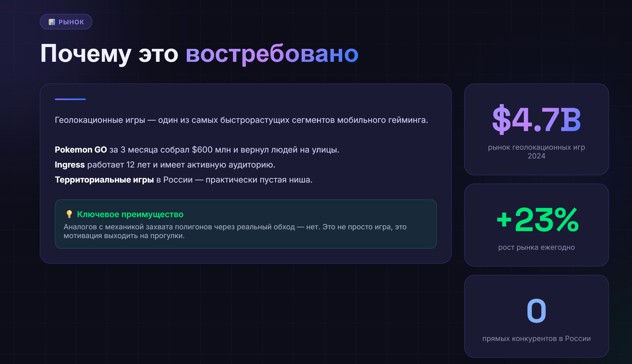
Task: Click the lightbulb icon beside Ключевое преимущество
Action: pyautogui.click(x=69, y=214)
